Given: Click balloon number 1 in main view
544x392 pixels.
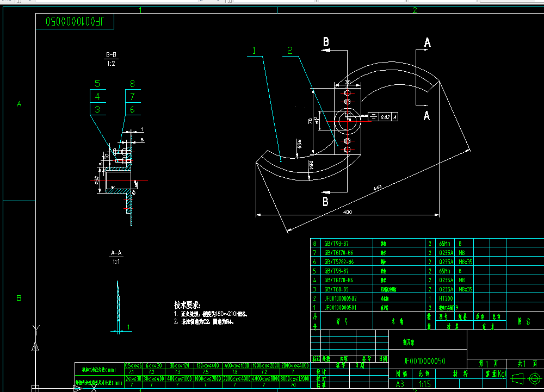Looking at the screenshot, I should click(254, 51).
